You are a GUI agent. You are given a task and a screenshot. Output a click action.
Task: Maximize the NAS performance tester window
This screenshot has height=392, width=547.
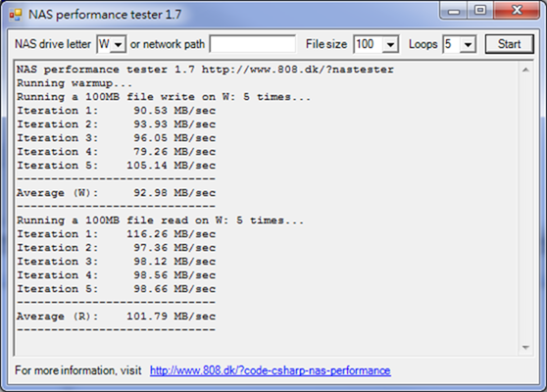[480, 11]
